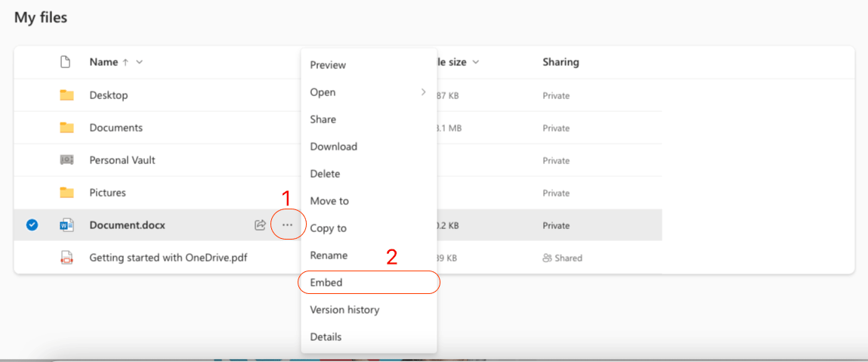Open Getting started with OneDrive.pdf
The image size is (868, 362).
168,258
